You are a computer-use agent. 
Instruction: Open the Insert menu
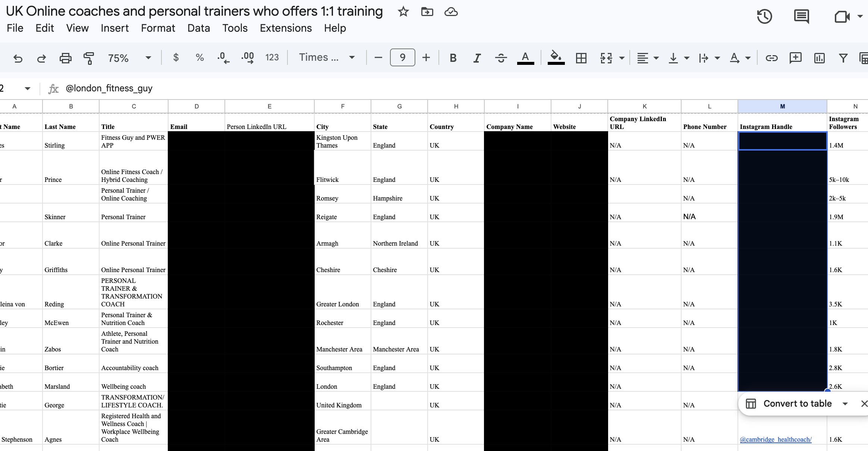pyautogui.click(x=114, y=28)
